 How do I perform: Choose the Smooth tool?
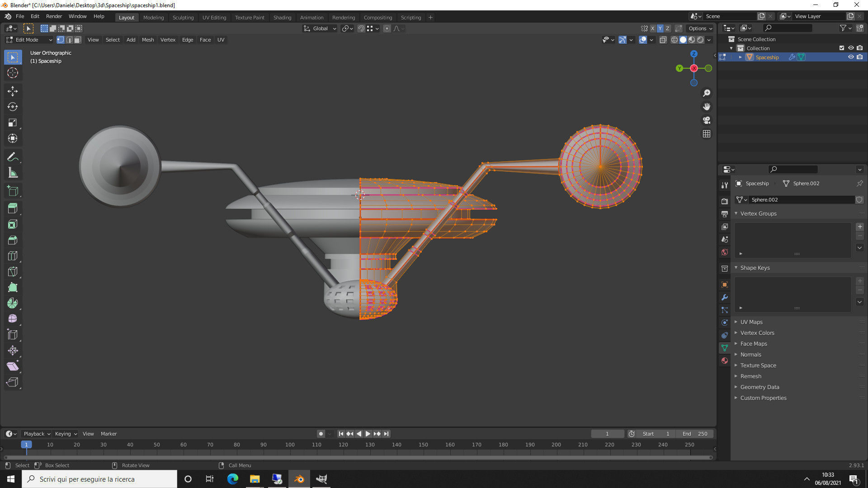point(13,319)
